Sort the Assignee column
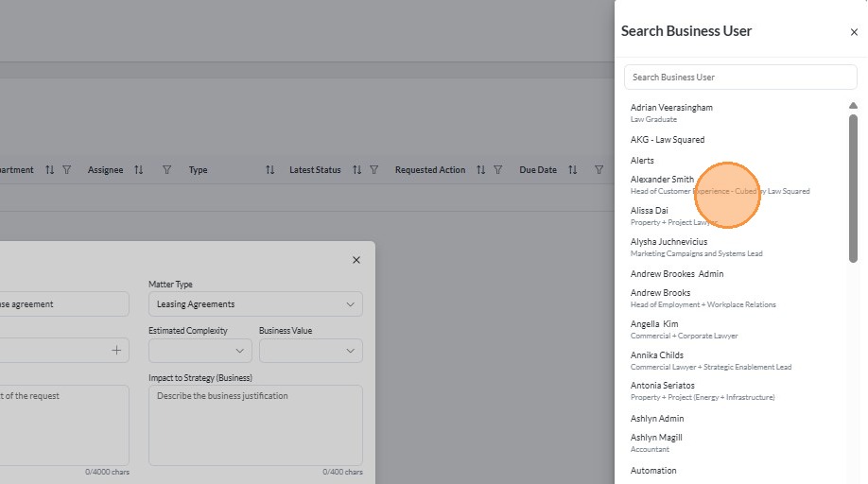The image size is (868, 484). pyautogui.click(x=139, y=170)
